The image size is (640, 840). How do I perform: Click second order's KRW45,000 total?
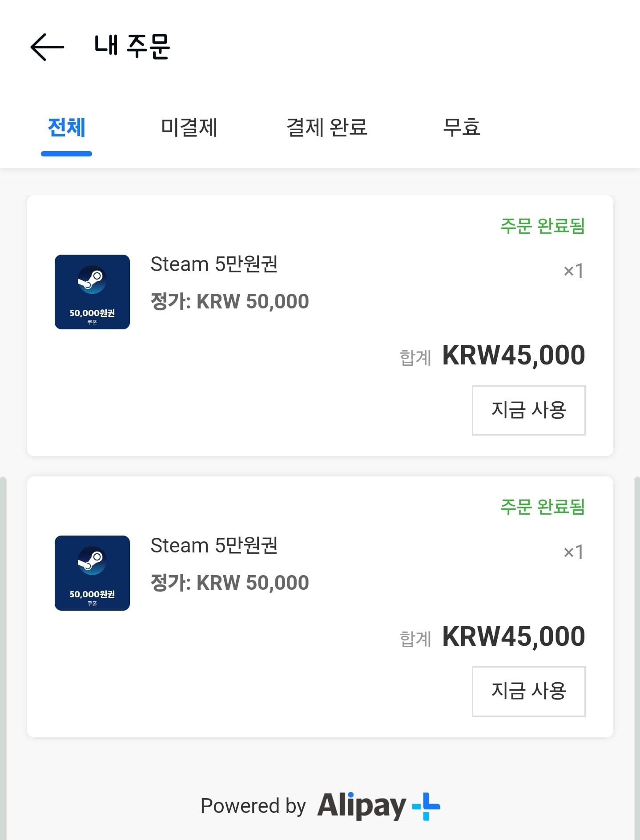(x=514, y=636)
